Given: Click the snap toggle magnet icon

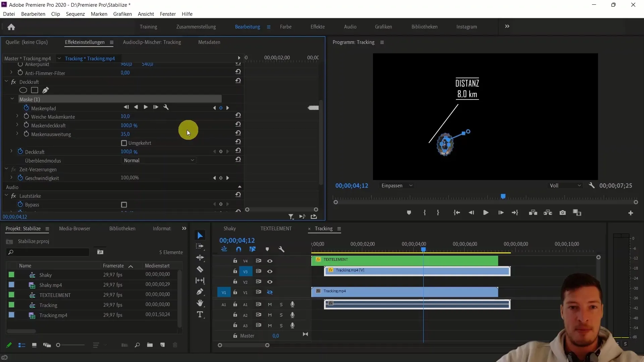Looking at the screenshot, I should (x=238, y=249).
